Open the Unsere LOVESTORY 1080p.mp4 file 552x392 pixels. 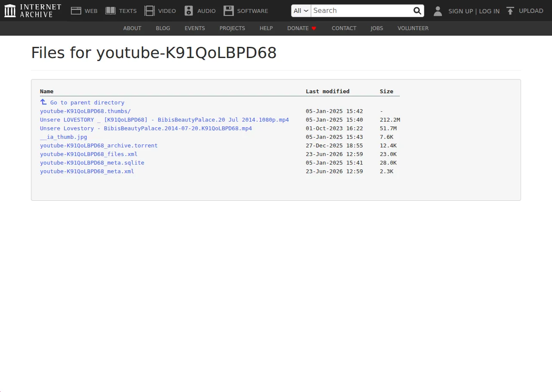(164, 120)
